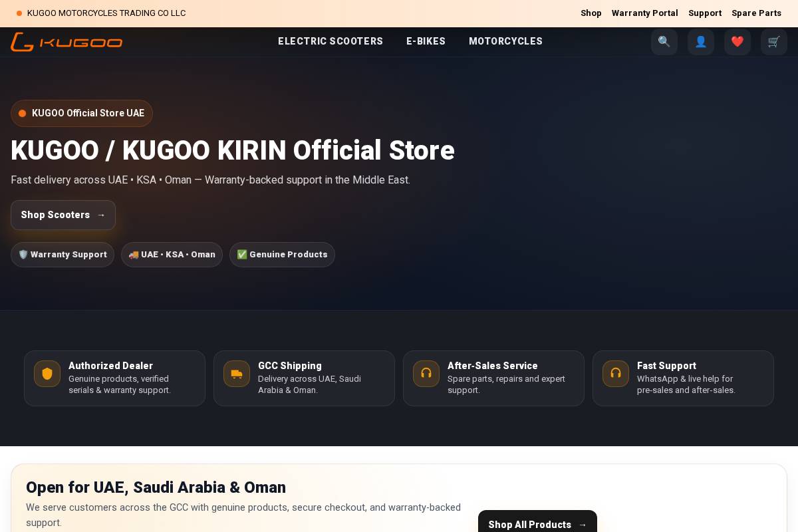Click the Fast Support headphones icon
Viewport: 798px width, 532px height.
click(616, 374)
